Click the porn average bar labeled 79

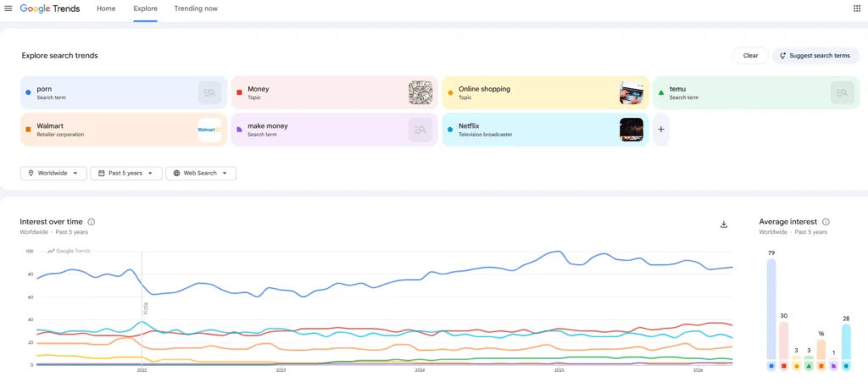pos(771,309)
